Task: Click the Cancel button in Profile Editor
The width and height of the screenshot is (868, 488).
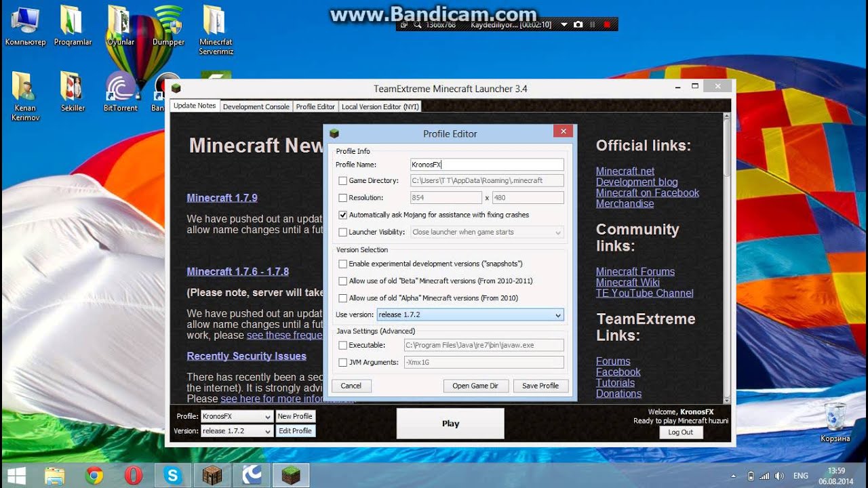Action: (x=351, y=386)
